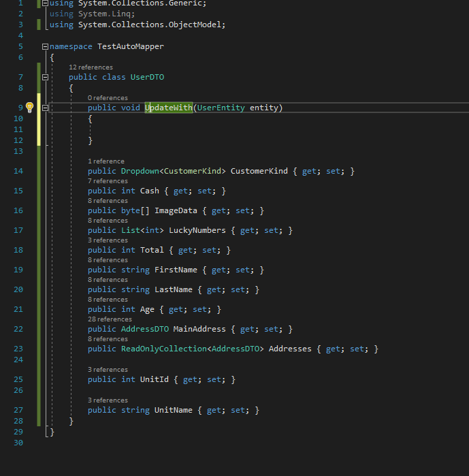The height and width of the screenshot is (476, 469).
Task: Click the Dropdown type on line 14
Action: click(140, 171)
